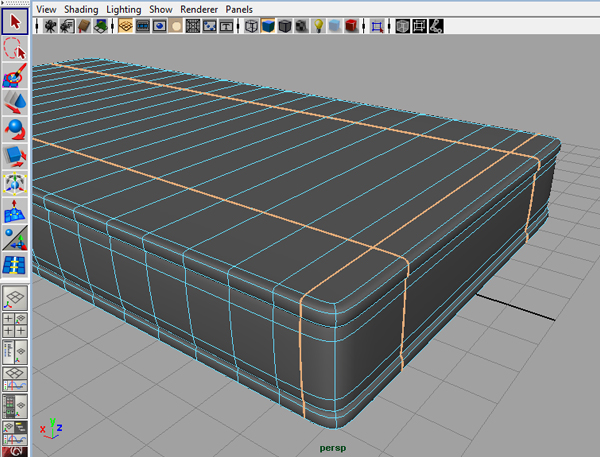Image resolution: width=600 pixels, height=457 pixels.
Task: Click the XYZ axis indicator
Action: [51, 428]
